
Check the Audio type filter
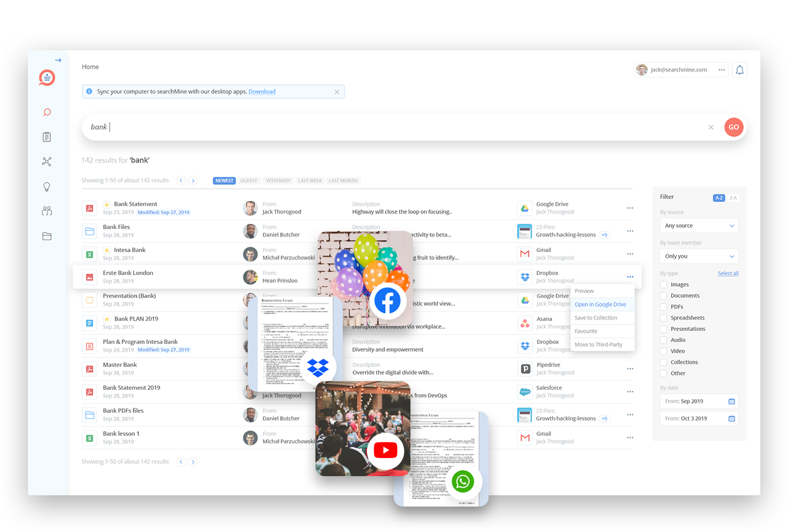(x=664, y=340)
